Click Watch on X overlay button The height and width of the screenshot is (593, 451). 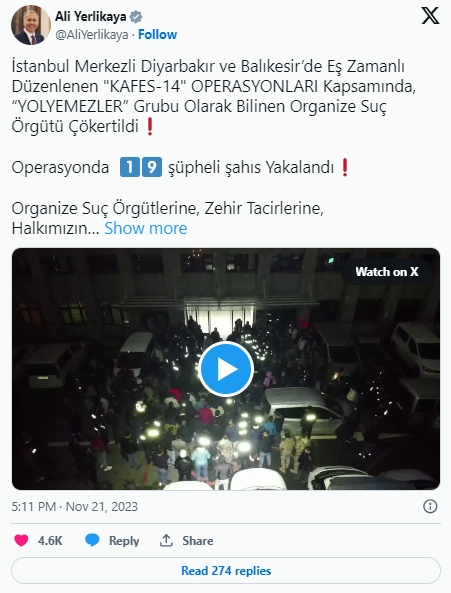(387, 272)
